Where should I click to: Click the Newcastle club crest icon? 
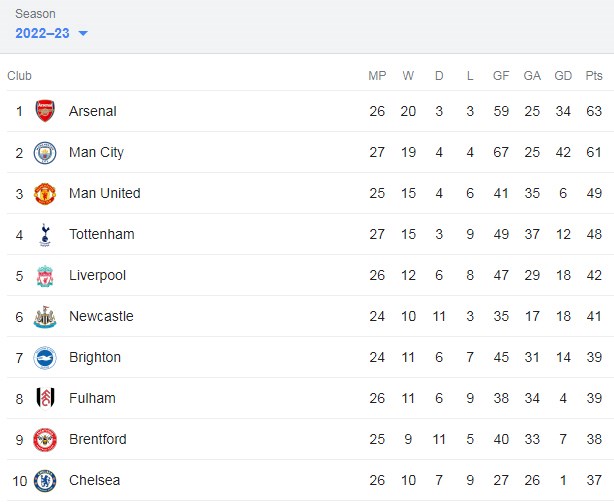pyautogui.click(x=45, y=316)
